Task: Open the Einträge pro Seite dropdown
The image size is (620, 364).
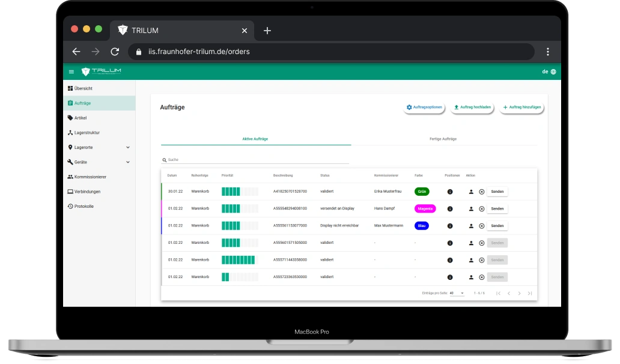Action: click(457, 293)
